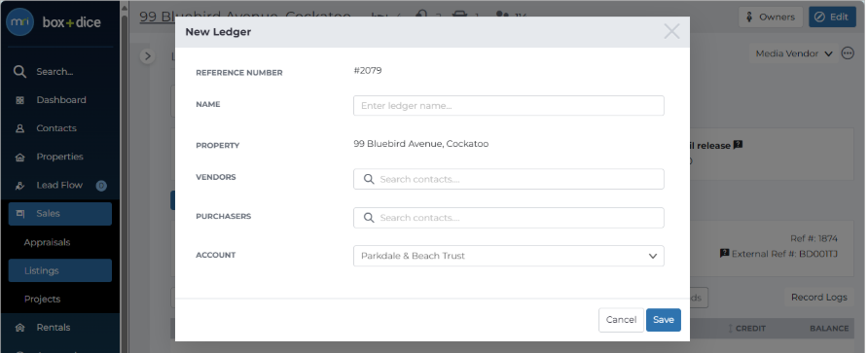
Task: Select Sales in the sidebar
Action: (x=59, y=214)
